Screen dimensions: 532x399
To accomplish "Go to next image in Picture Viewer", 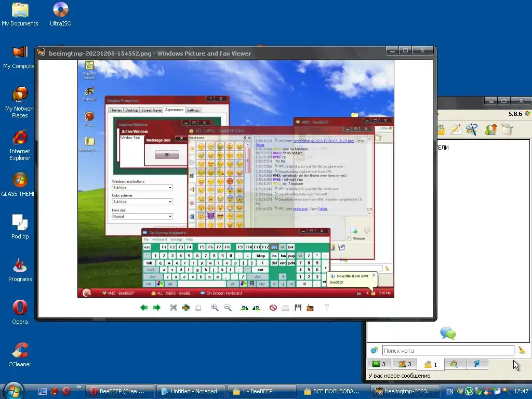I will tap(157, 308).
